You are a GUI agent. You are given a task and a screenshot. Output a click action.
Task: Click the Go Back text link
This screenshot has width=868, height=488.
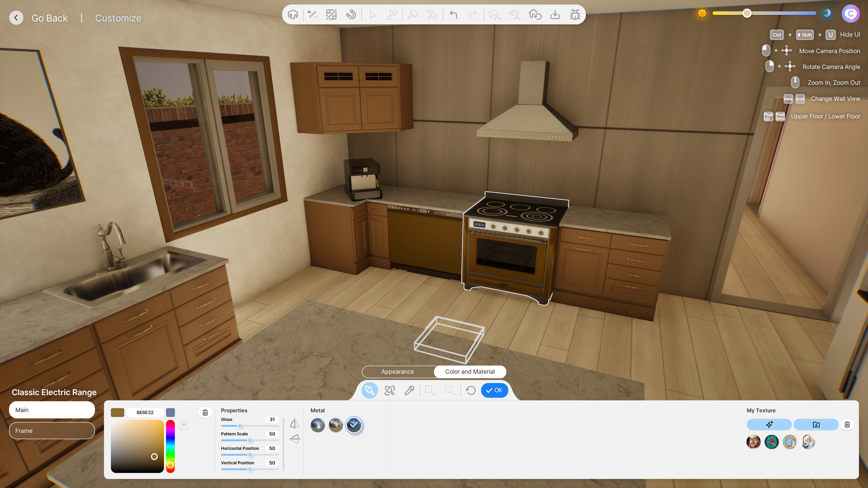50,18
